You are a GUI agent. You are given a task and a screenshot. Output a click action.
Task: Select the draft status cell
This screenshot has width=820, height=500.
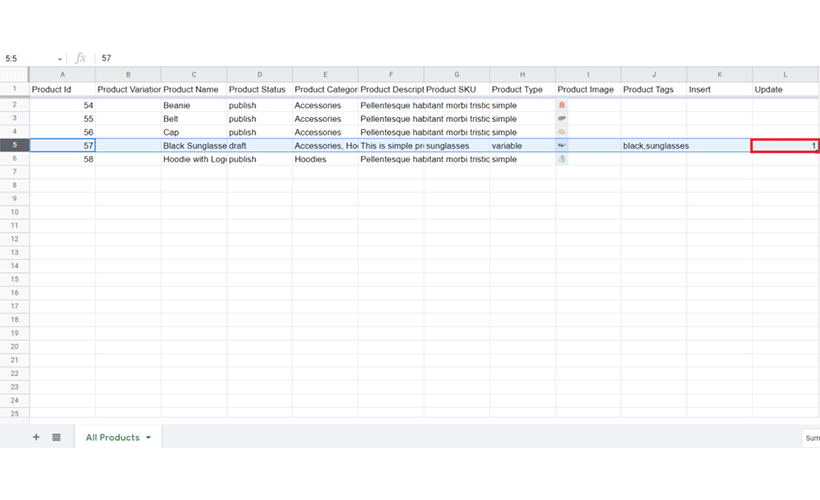(x=259, y=146)
